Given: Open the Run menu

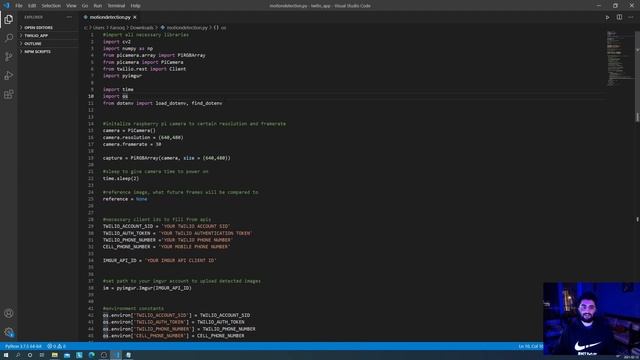Looking at the screenshot, I should [98, 6].
